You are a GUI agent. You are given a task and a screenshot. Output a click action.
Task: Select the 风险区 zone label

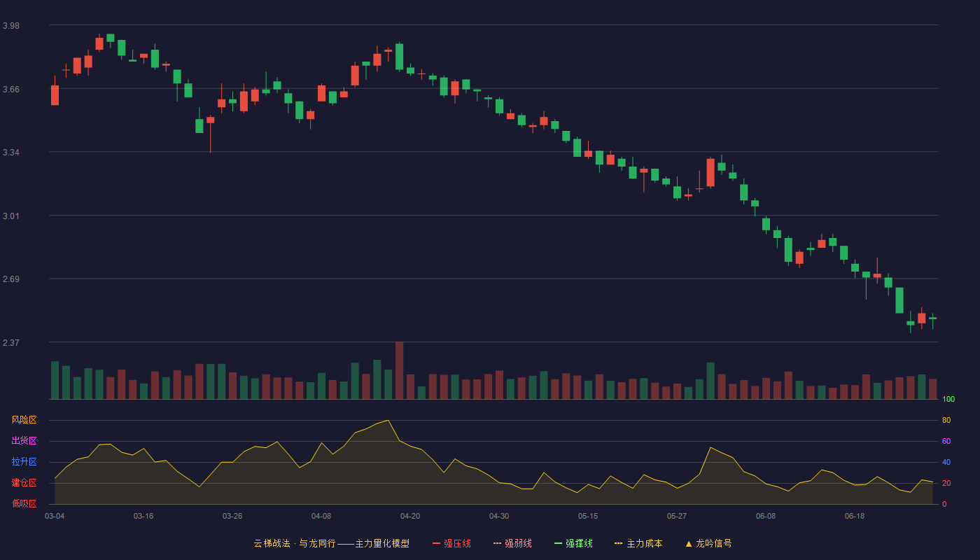pyautogui.click(x=24, y=420)
